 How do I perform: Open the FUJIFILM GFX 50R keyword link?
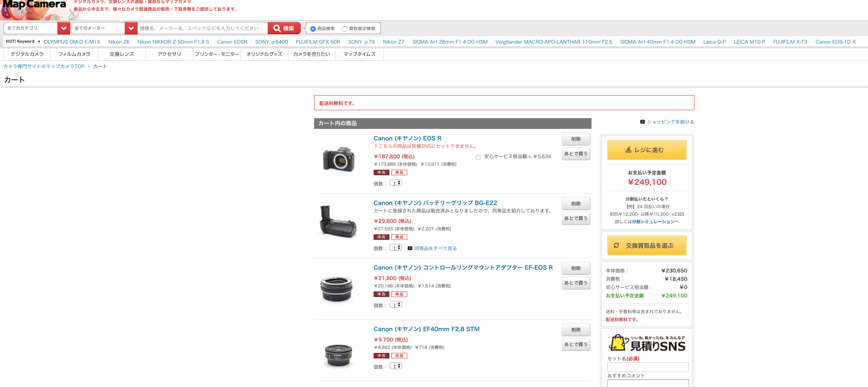[x=318, y=42]
